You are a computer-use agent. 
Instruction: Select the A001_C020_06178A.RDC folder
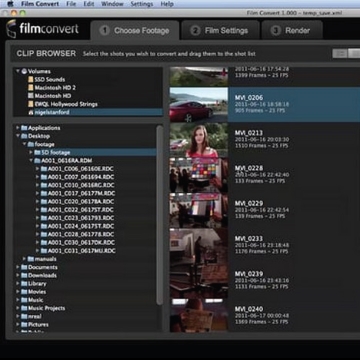pos(81,202)
